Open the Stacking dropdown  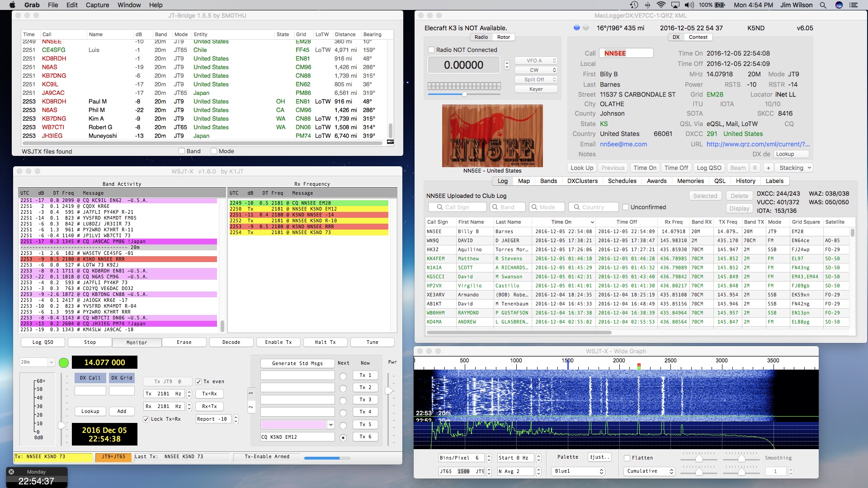(794, 168)
